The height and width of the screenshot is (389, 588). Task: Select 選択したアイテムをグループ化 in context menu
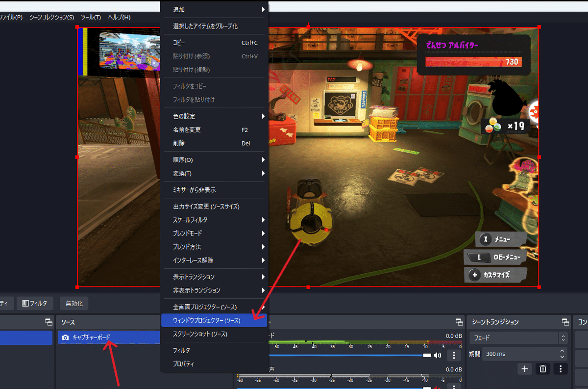pos(215,26)
